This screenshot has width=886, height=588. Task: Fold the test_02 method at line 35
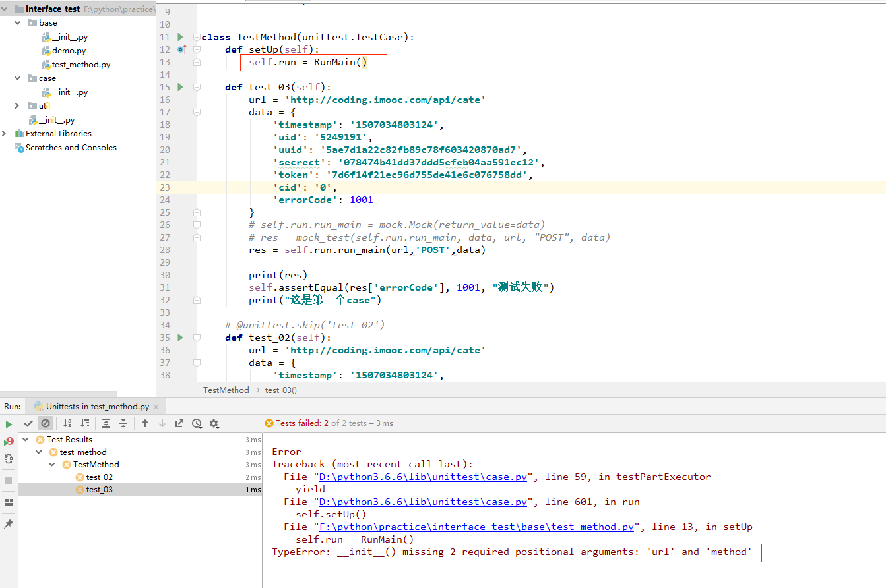tap(197, 338)
